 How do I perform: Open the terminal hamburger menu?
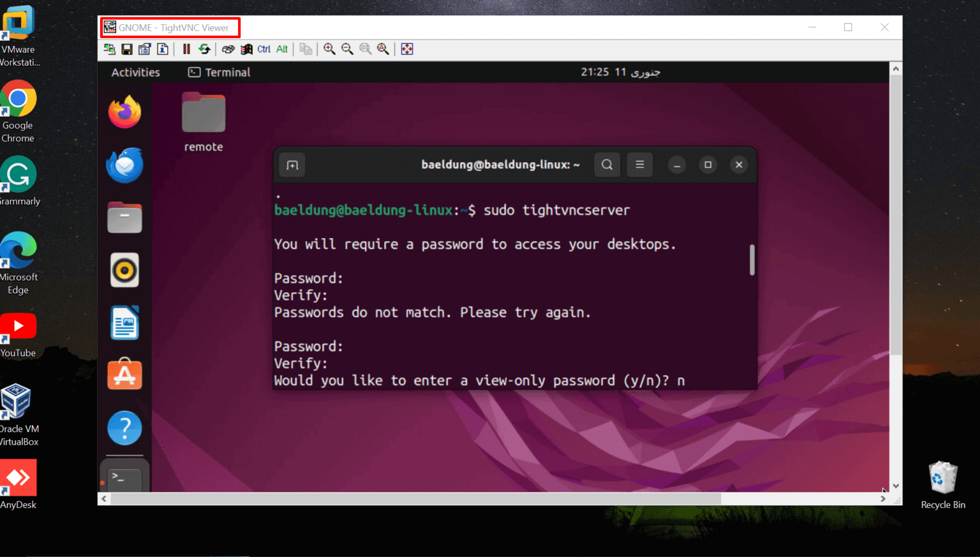(639, 165)
